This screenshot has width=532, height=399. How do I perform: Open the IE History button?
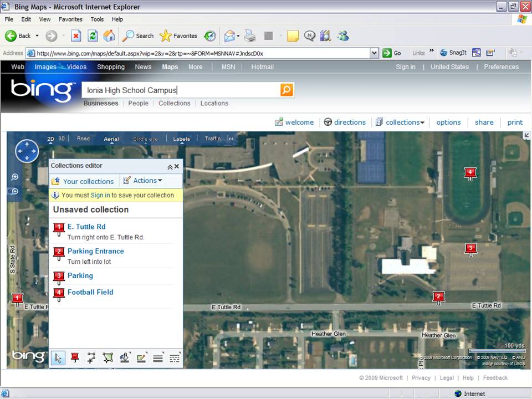[210, 35]
